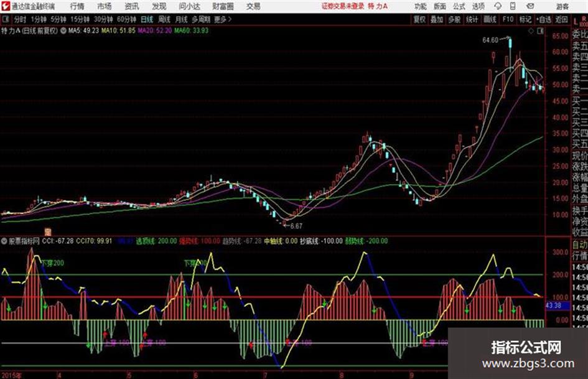This screenshot has height=379, width=588.
Task: Click the 证券交易未登录 login link
Action: (x=343, y=6)
